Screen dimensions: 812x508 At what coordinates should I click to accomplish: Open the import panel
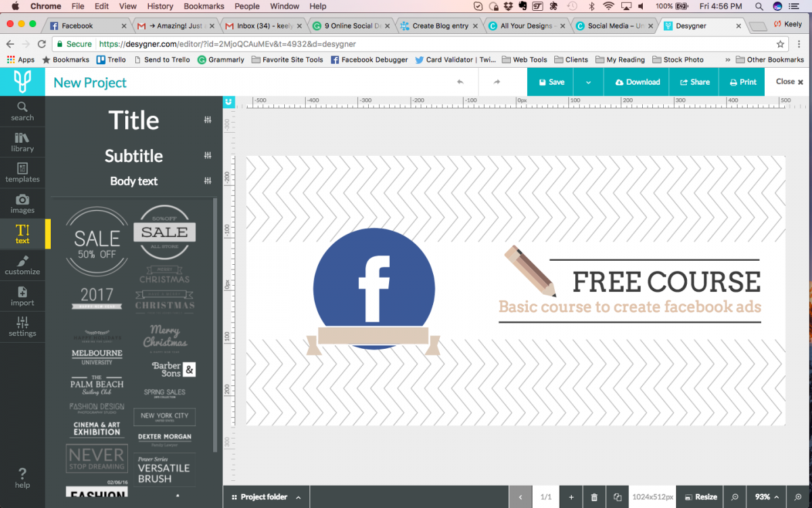pyautogui.click(x=22, y=296)
